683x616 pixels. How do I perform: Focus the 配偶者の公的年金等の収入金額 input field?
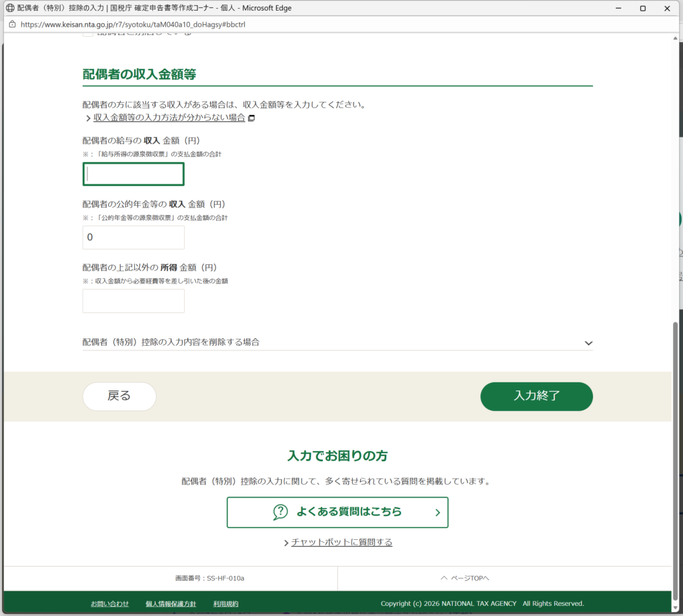click(x=133, y=238)
